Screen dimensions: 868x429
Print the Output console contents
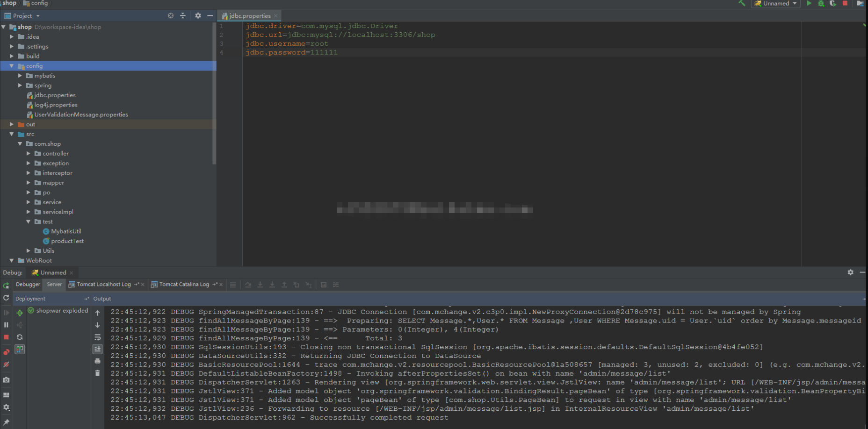97,361
